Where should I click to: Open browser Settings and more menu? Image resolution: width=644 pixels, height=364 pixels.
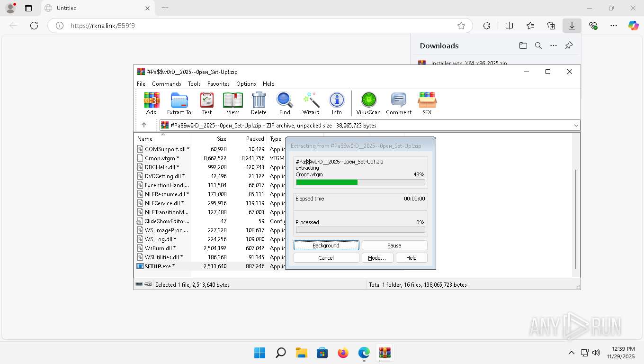pos(614,26)
